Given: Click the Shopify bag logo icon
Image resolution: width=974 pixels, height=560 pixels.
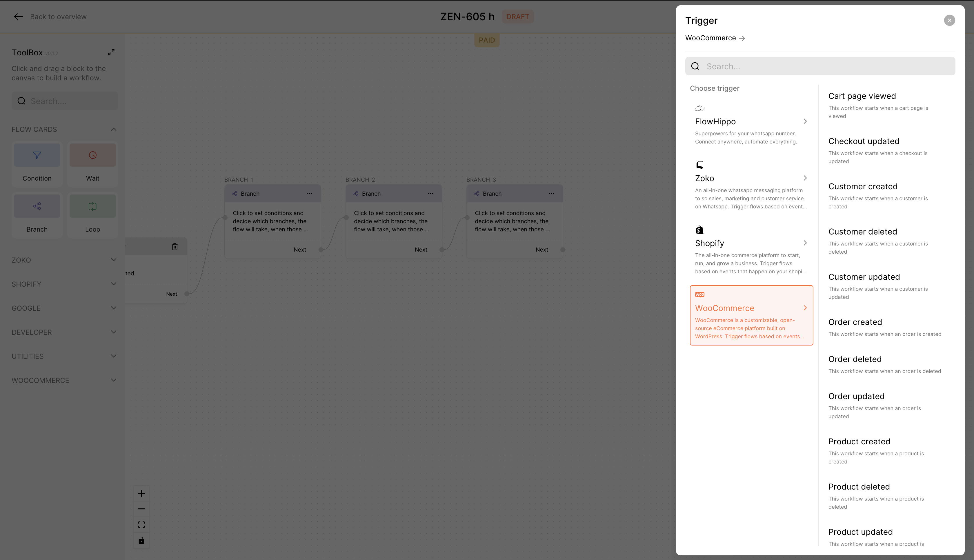Looking at the screenshot, I should [x=699, y=230].
